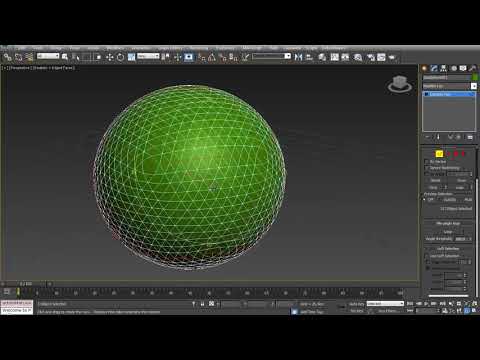This screenshot has height=360, width=480.
Task: Click the Mirror tool icon
Action: 298,57
